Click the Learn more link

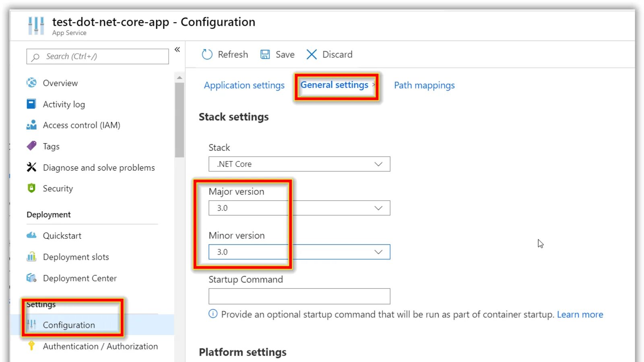click(580, 315)
